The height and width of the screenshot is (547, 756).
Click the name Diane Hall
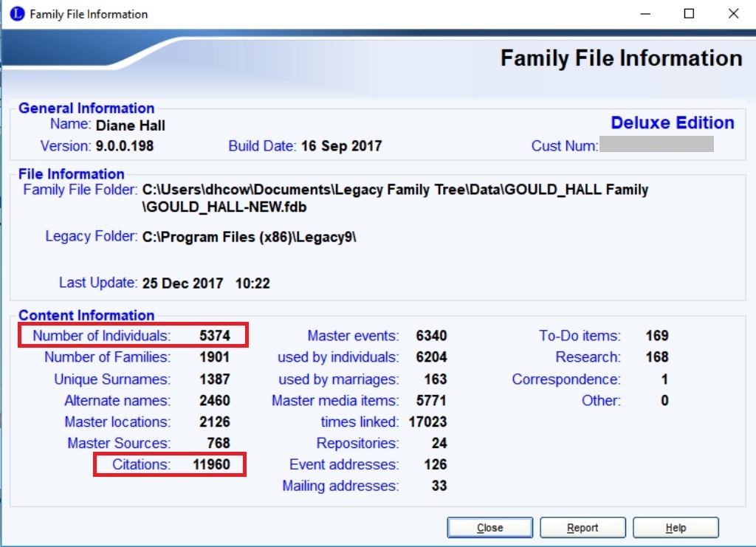pyautogui.click(x=131, y=125)
